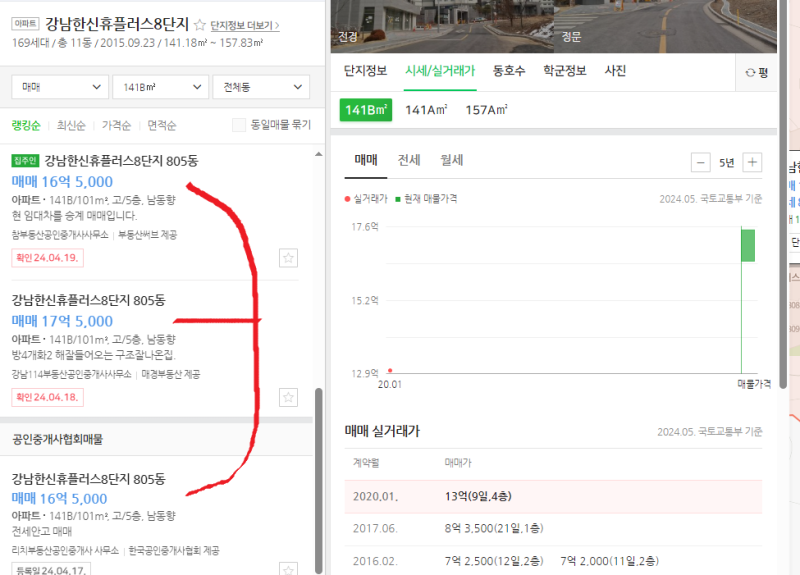Click 7억 2,000(11일,2층) transaction entry

click(610, 561)
